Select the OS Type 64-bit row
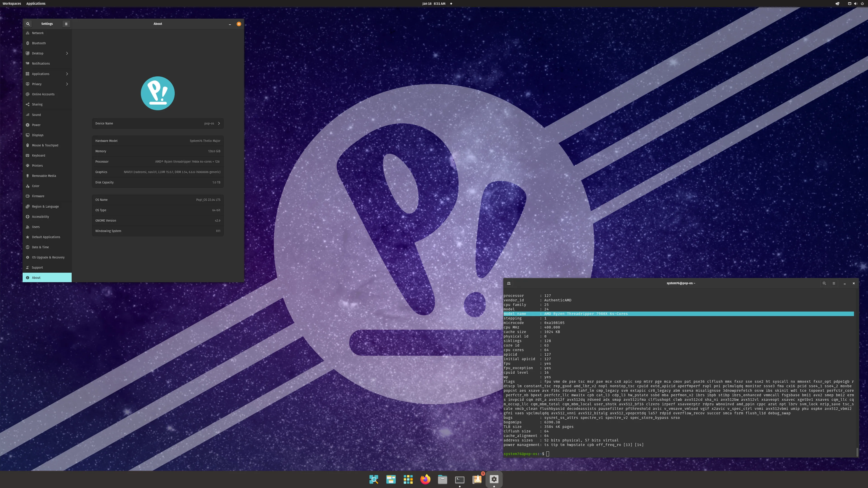868x488 pixels. [x=158, y=210]
